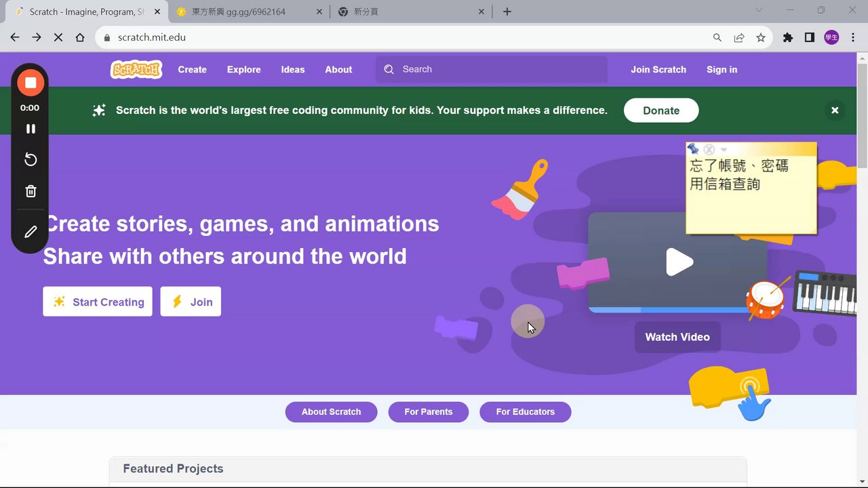Image resolution: width=868 pixels, height=488 pixels.
Task: Click the Sign in link
Action: [x=722, y=69]
